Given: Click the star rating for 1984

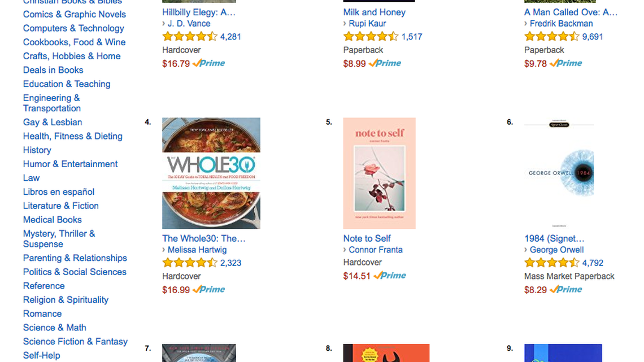Looking at the screenshot, I should (x=551, y=263).
